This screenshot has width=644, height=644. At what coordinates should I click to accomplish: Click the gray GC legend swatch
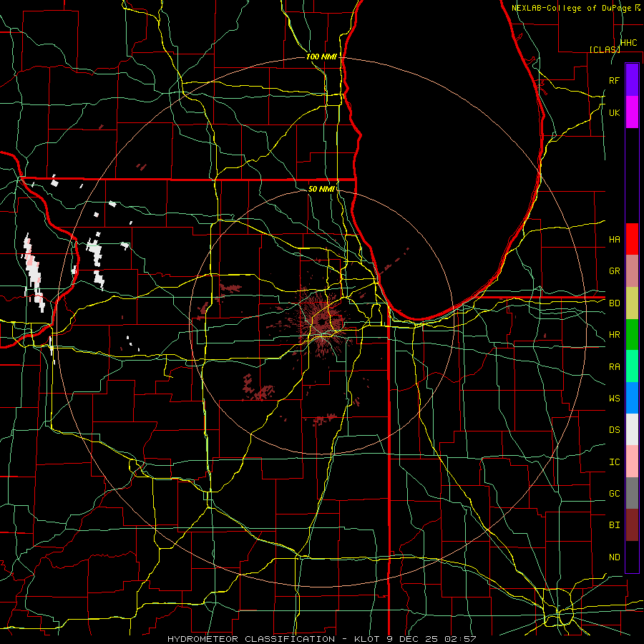click(632, 493)
